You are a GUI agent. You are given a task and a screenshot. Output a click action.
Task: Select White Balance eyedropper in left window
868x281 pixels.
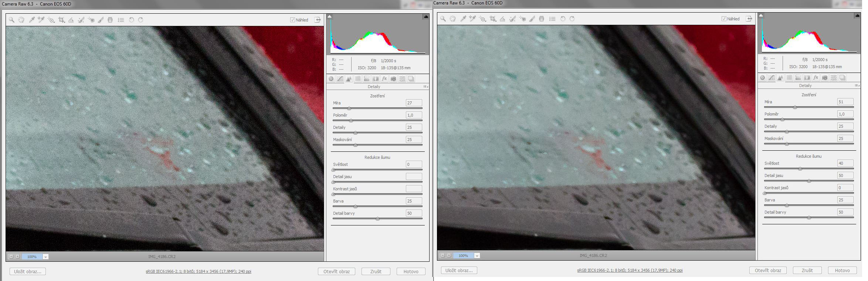pos(32,20)
